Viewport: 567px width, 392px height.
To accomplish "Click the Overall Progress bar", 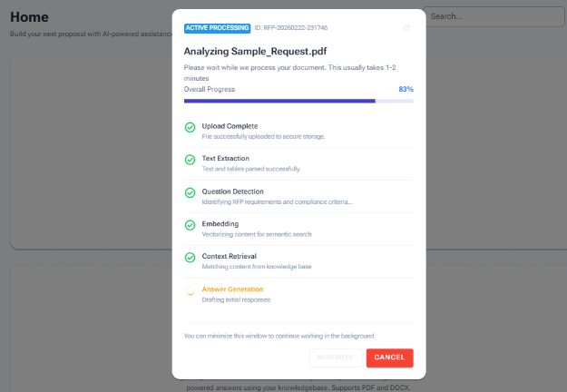I will click(x=298, y=101).
